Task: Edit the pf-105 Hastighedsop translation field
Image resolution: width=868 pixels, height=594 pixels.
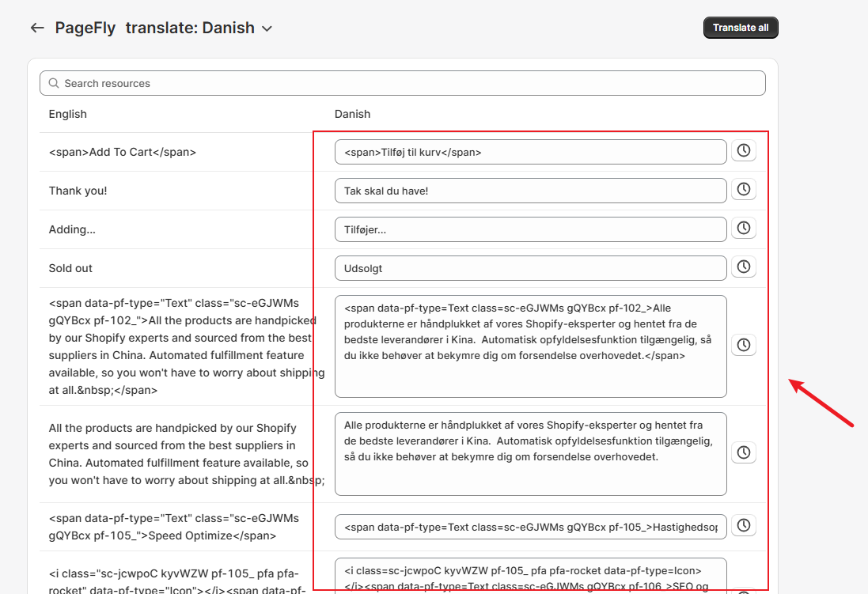Action: click(x=530, y=527)
